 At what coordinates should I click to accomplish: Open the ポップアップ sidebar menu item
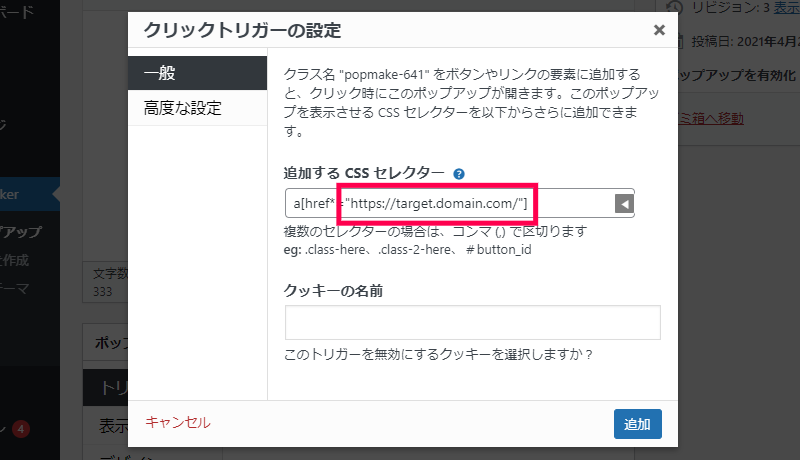coord(21,232)
